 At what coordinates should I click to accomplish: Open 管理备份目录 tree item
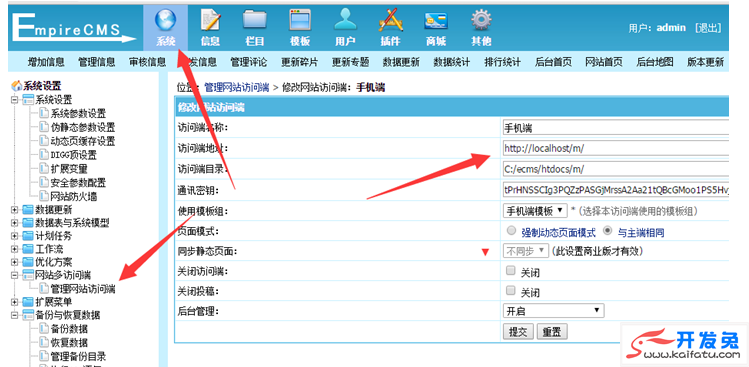(79, 356)
